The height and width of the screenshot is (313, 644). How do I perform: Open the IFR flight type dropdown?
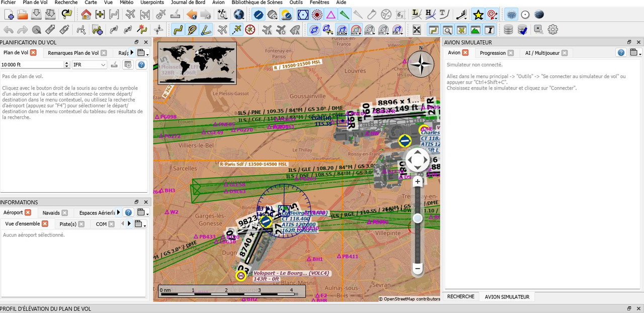(x=90, y=64)
